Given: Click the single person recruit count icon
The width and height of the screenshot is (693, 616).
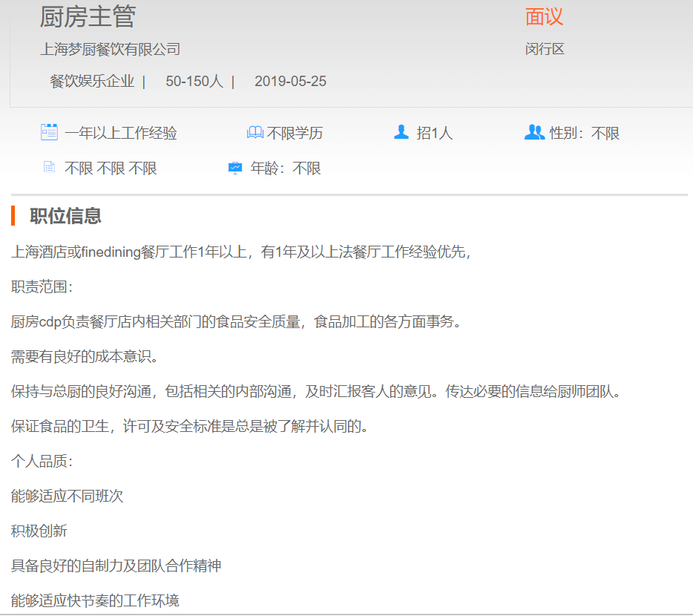Looking at the screenshot, I should 401,133.
